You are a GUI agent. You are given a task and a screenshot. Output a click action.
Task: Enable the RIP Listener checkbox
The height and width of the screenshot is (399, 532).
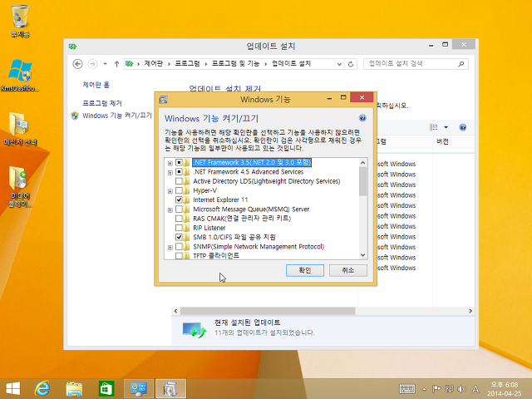tap(179, 228)
